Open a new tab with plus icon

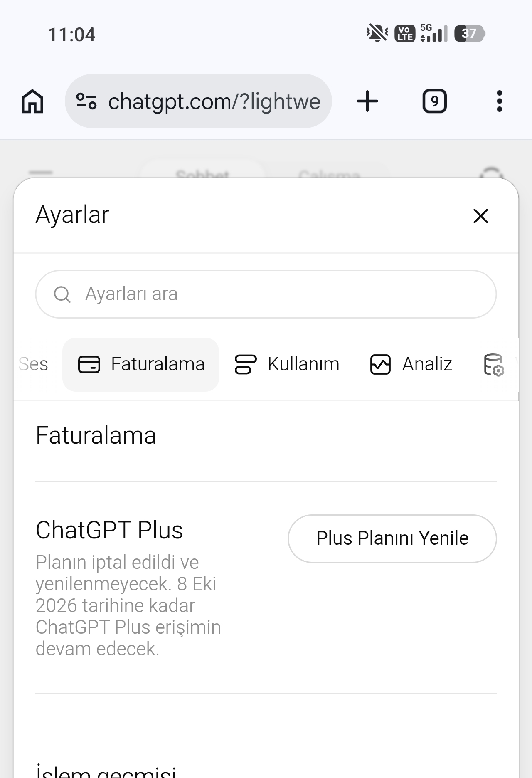click(367, 101)
